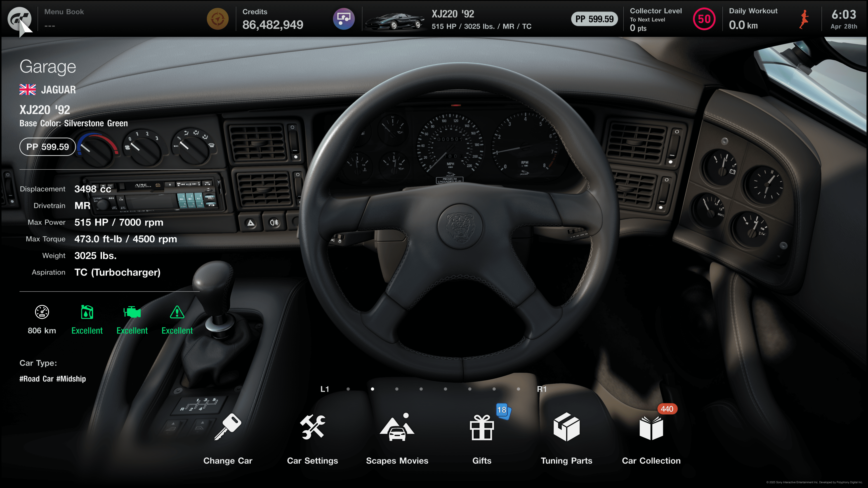Open Gifts box icon
This screenshot has width=868, height=488.
coord(482,427)
